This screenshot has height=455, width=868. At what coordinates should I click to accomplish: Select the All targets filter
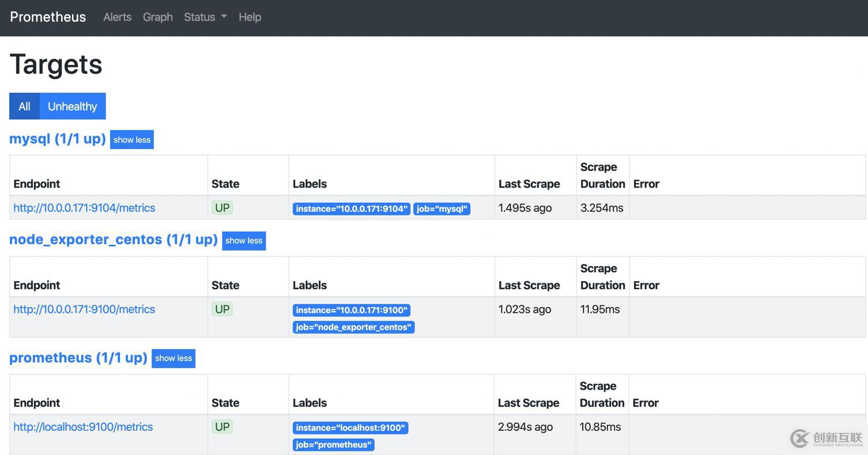[x=24, y=106]
